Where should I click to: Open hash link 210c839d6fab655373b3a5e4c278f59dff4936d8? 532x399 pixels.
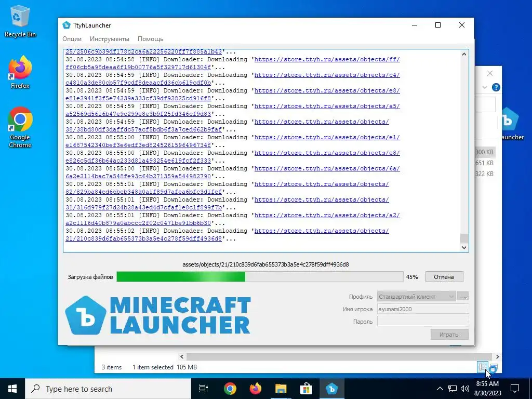point(143,239)
